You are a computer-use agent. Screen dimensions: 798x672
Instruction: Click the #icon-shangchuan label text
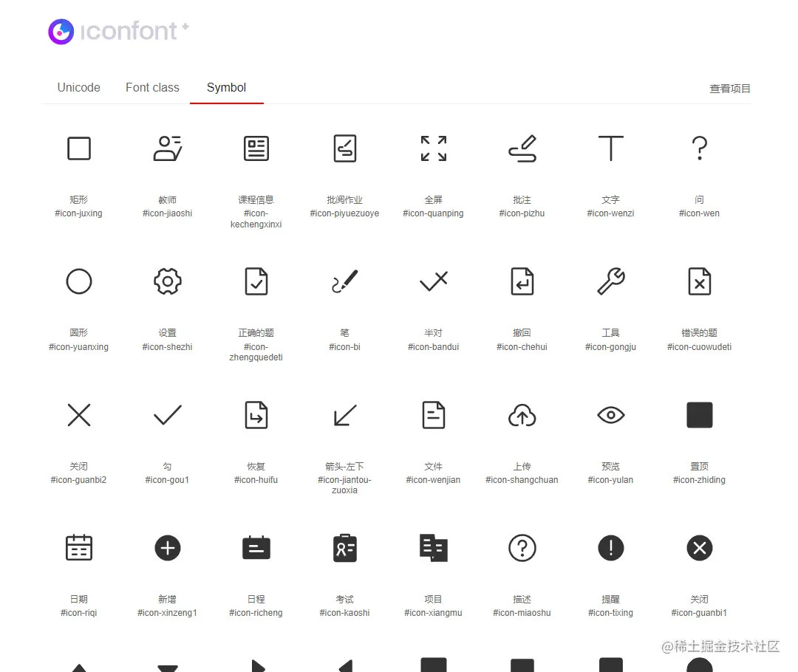click(x=522, y=480)
